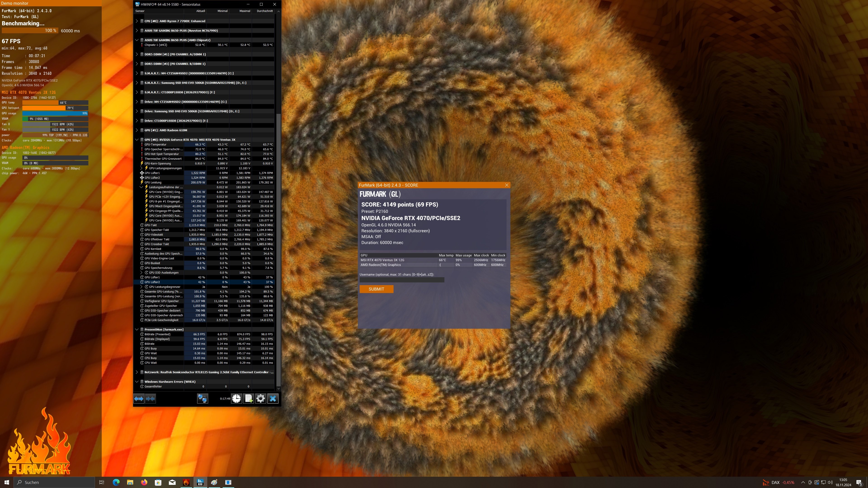Screen dimensions: 868x488
Task: Start sensor logging with sheet plus icon
Action: [249, 399]
